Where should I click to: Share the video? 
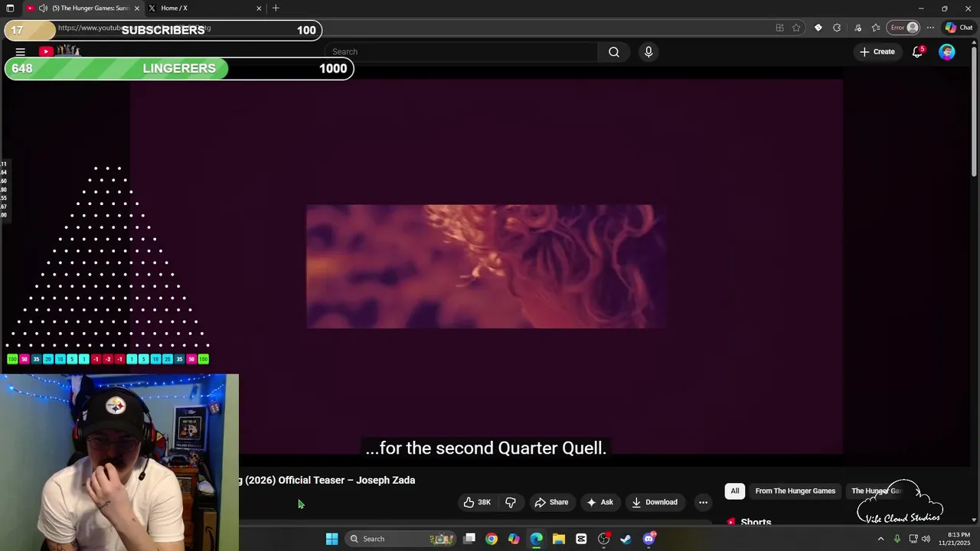pyautogui.click(x=551, y=502)
